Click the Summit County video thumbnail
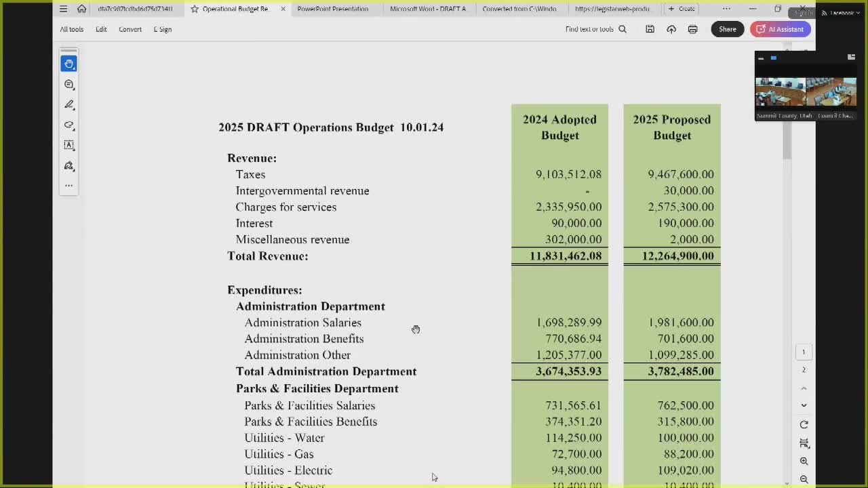This screenshot has height=488, width=868. [x=781, y=92]
